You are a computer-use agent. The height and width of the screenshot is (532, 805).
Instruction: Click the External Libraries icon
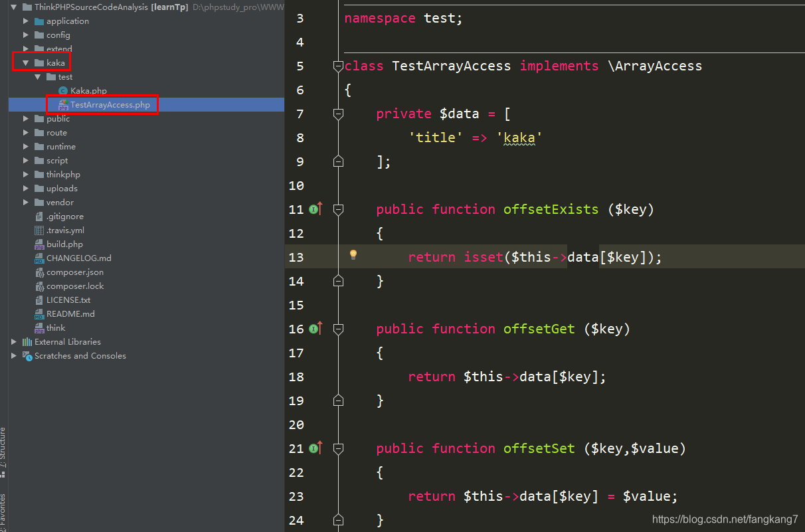pos(27,342)
